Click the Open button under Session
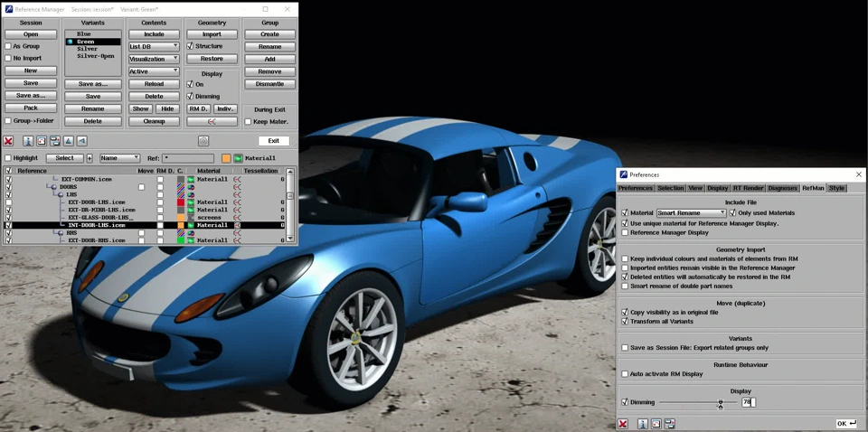The image size is (868, 432). point(31,34)
